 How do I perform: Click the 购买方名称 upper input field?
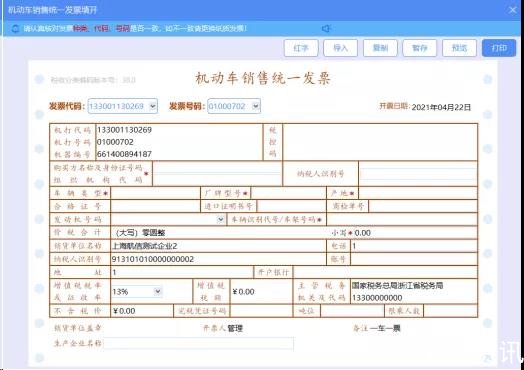(x=217, y=168)
